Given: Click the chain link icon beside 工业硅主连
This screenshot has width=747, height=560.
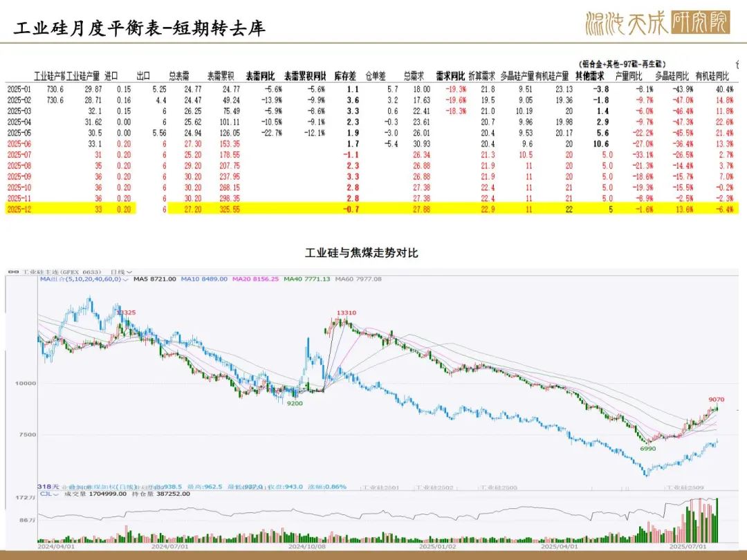Looking at the screenshot, I should click(13, 272).
